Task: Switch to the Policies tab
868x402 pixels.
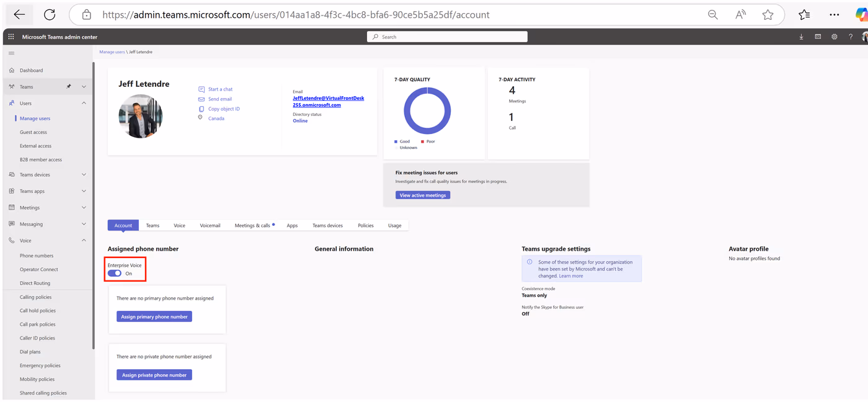Action: coord(366,225)
